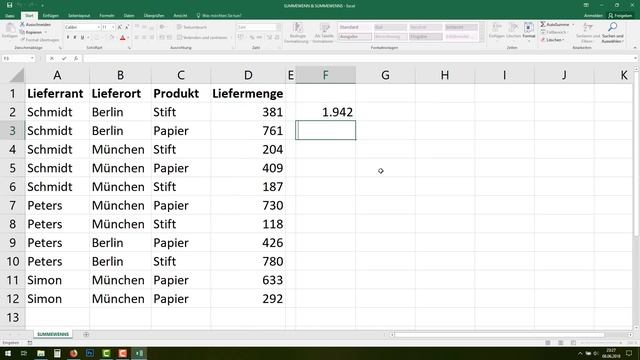
Task: Click the AutoSumme sigma icon
Action: point(543,24)
